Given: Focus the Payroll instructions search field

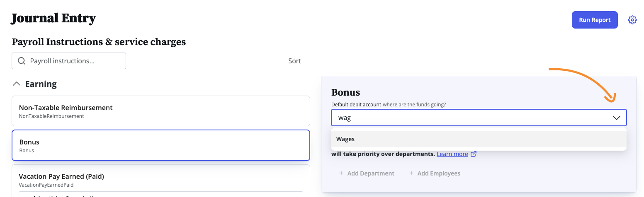Looking at the screenshot, I should click(x=69, y=61).
